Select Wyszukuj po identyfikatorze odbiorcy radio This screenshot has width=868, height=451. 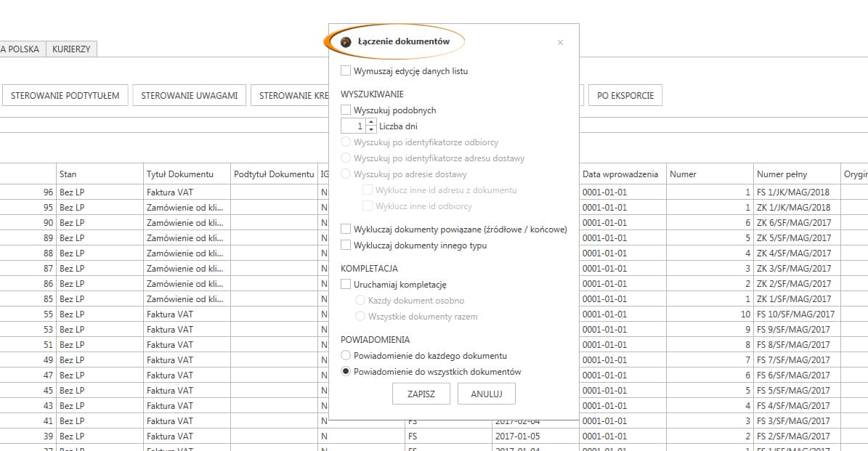point(346,142)
